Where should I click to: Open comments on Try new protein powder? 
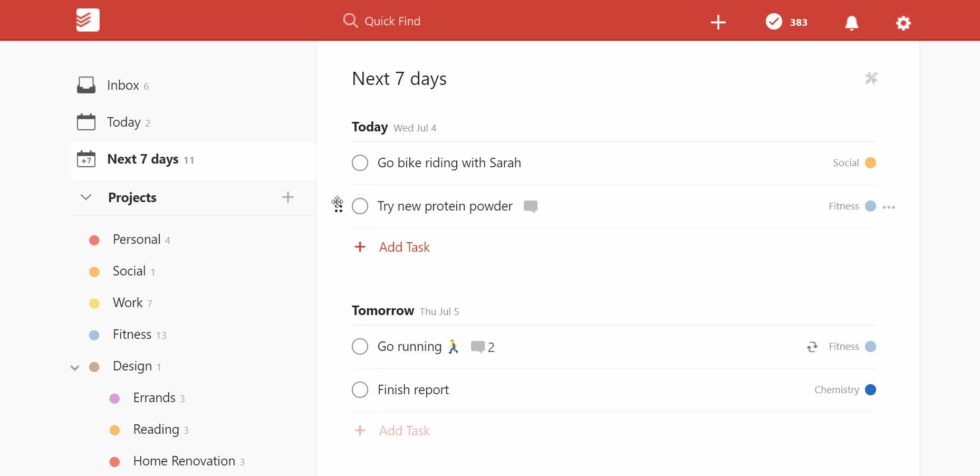pos(530,206)
